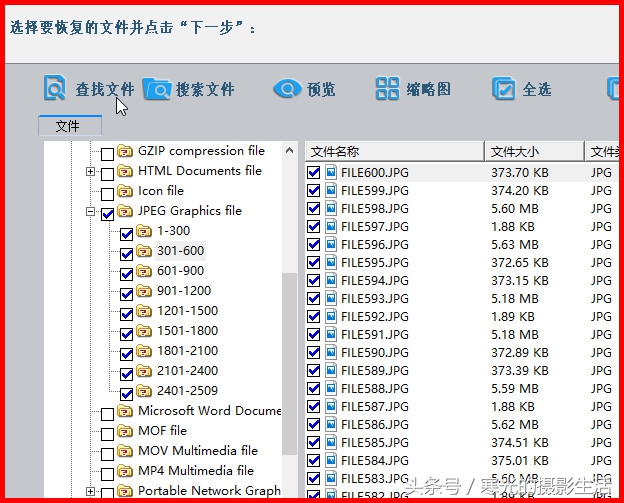Click folder icon of HTML Documents file
624x503 pixels.
point(125,171)
